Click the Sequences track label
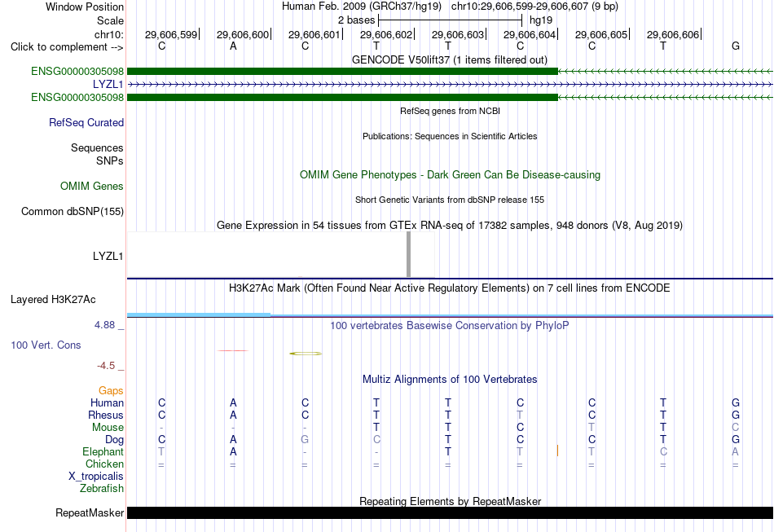This screenshot has height=532, width=774. pyautogui.click(x=97, y=147)
